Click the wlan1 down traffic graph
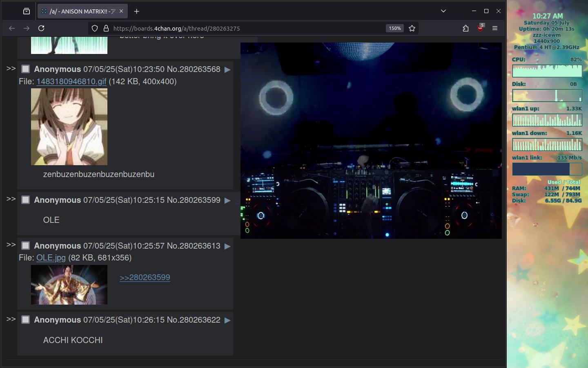This screenshot has width=588, height=368. pos(547,144)
